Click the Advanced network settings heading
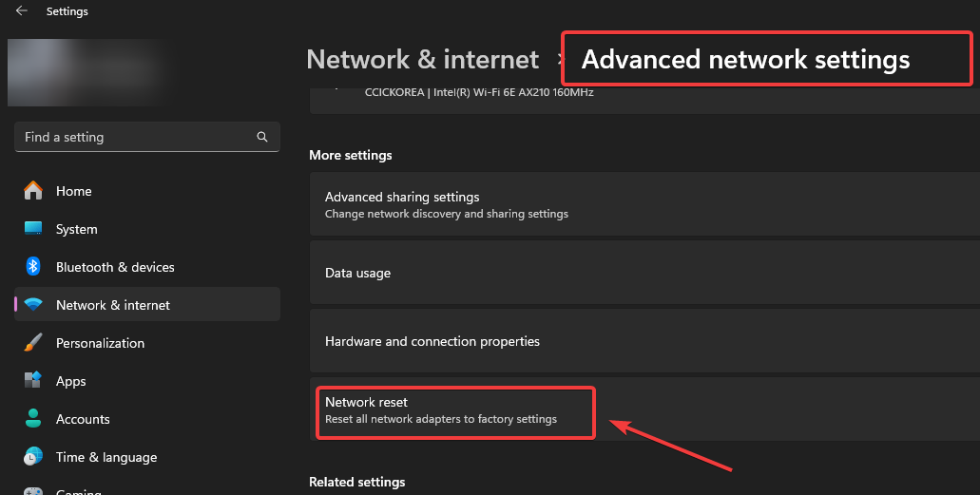The width and height of the screenshot is (980, 495). point(745,59)
